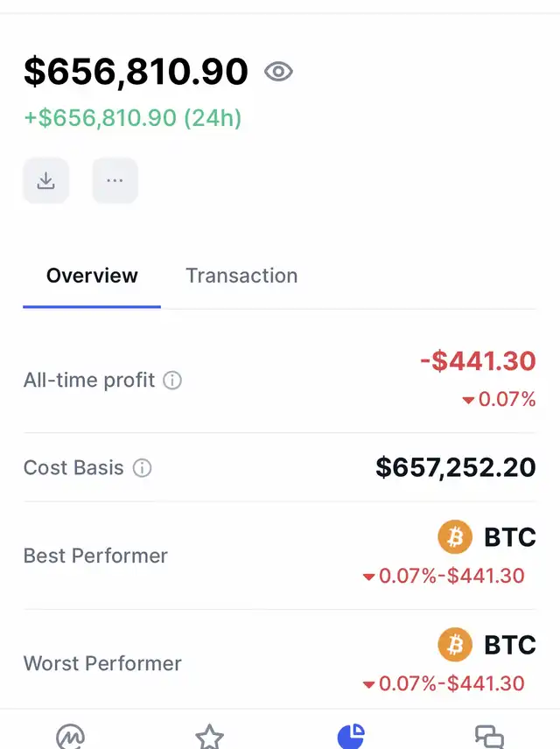
Task: Tap the red 0.07% under all-time profit
Action: 500,400
